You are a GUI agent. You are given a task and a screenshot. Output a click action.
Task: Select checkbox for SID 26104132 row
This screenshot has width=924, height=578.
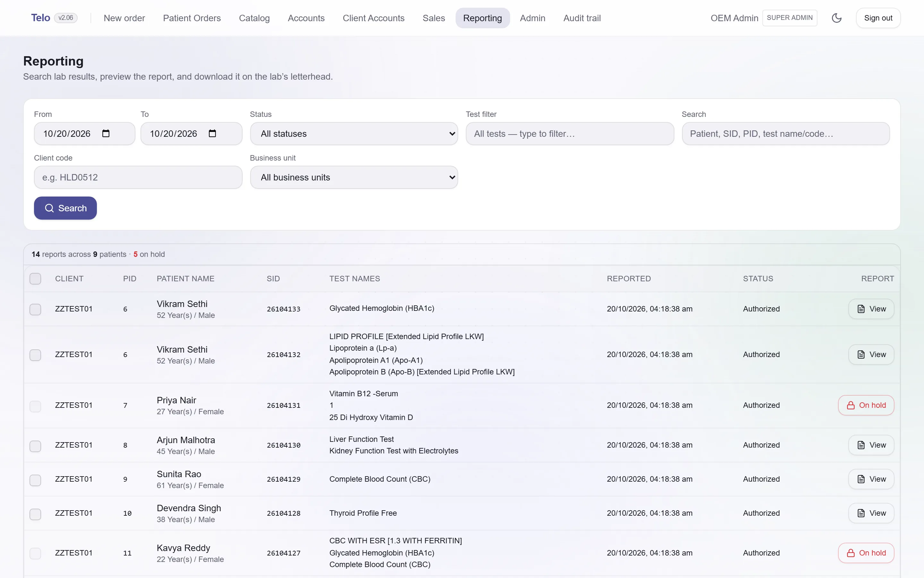[x=36, y=355]
